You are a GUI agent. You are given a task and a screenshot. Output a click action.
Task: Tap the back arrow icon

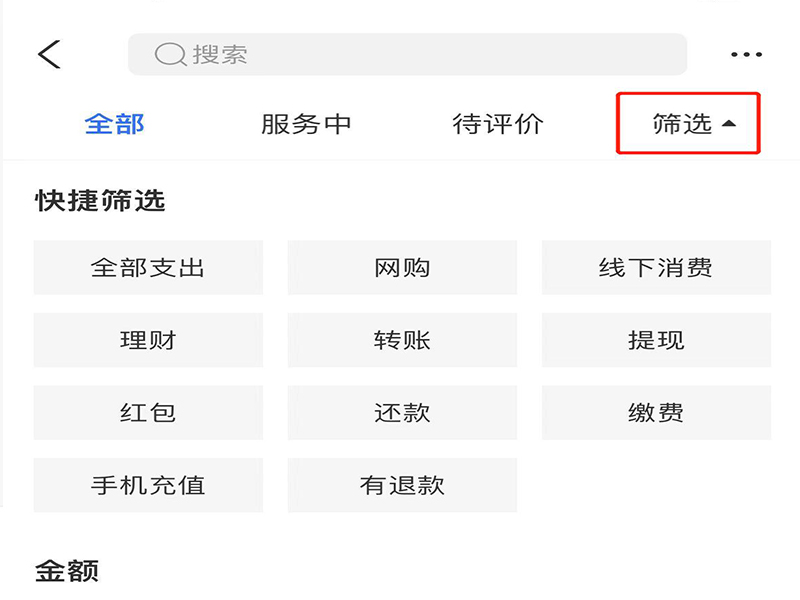click(49, 54)
